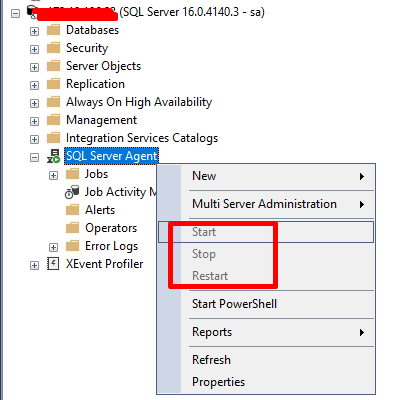
Task: Collapse the server root node
Action: (x=15, y=13)
